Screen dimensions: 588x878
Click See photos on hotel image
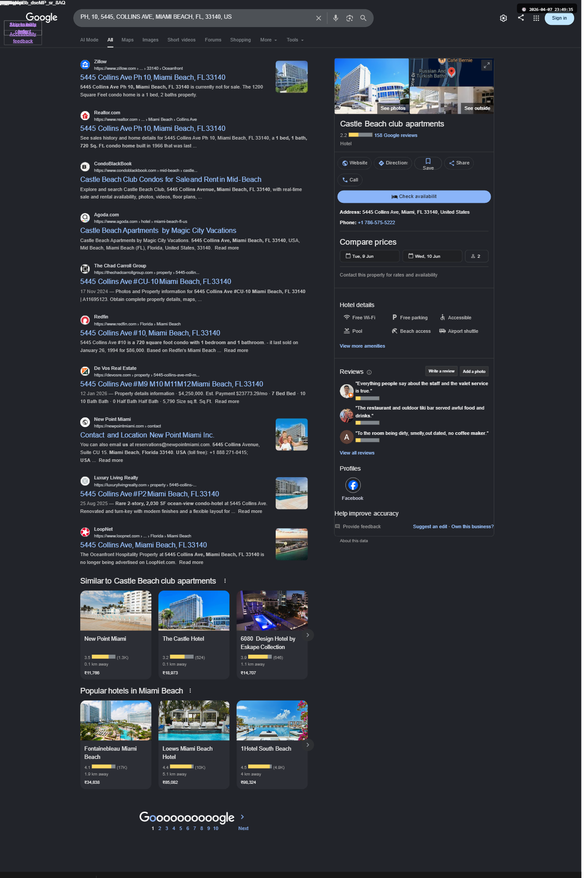click(x=393, y=109)
